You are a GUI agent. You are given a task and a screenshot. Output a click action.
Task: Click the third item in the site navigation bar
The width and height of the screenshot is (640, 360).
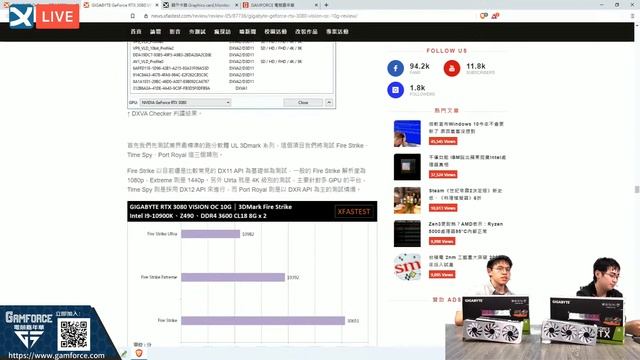pos(175,31)
